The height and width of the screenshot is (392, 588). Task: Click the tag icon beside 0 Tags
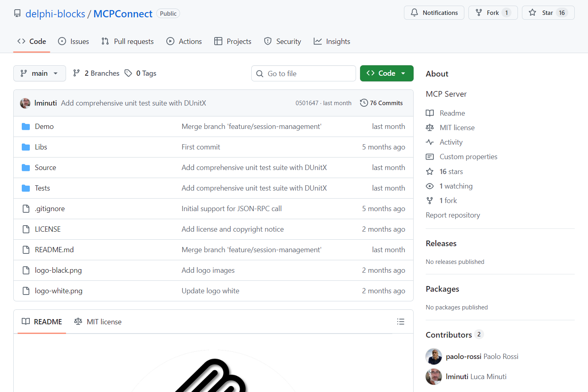pyautogui.click(x=128, y=73)
